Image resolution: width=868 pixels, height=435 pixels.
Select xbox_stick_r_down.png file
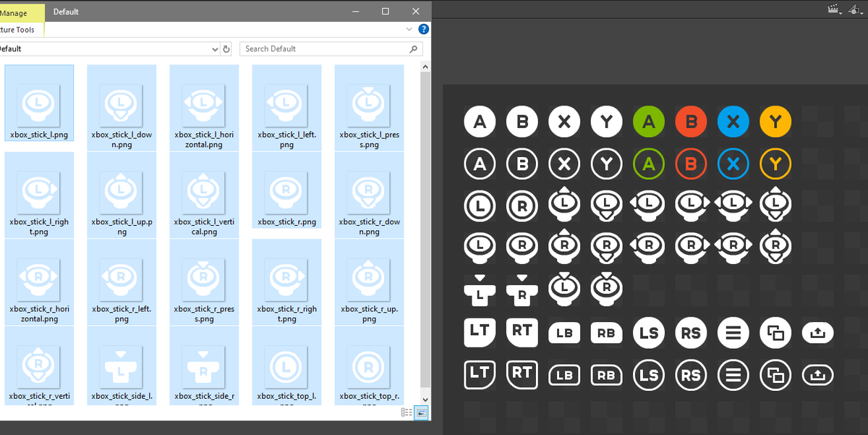369,194
